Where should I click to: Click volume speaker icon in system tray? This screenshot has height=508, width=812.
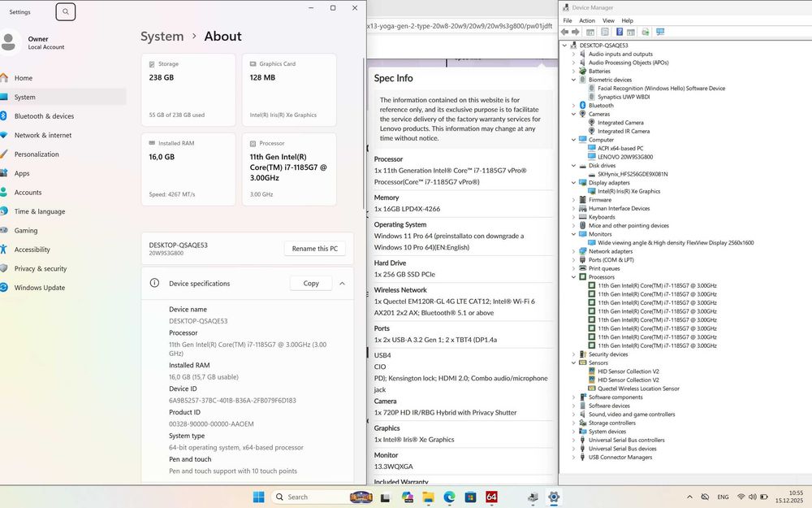pos(753,497)
